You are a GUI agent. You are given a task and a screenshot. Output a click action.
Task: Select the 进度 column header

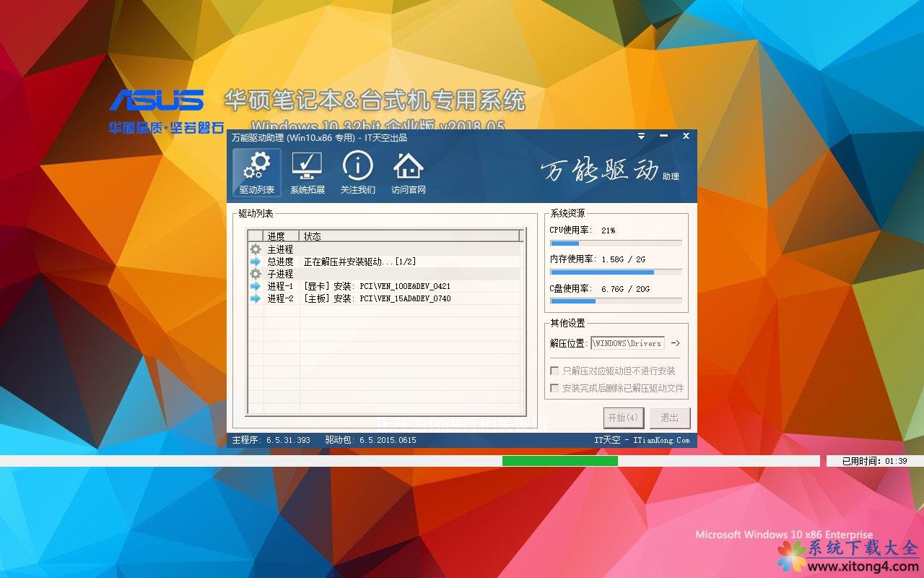(x=282, y=236)
